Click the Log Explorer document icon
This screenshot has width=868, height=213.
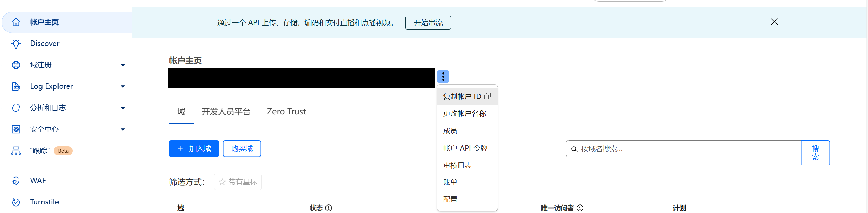[16, 86]
